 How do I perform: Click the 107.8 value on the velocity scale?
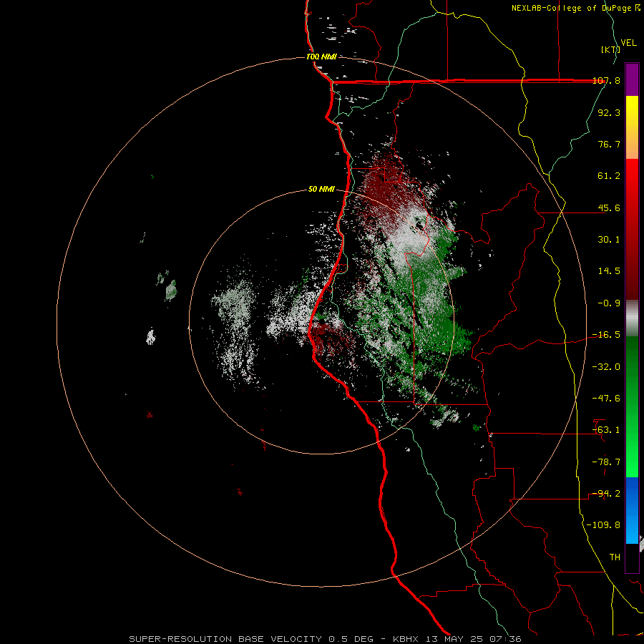click(x=606, y=80)
